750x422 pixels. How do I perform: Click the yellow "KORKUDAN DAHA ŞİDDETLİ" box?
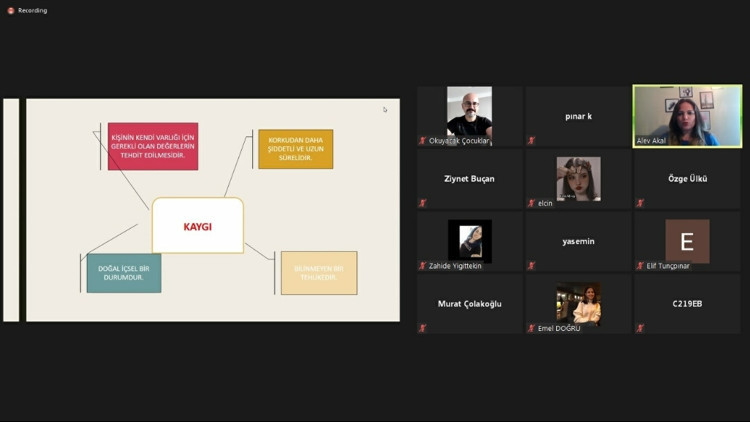(295, 149)
